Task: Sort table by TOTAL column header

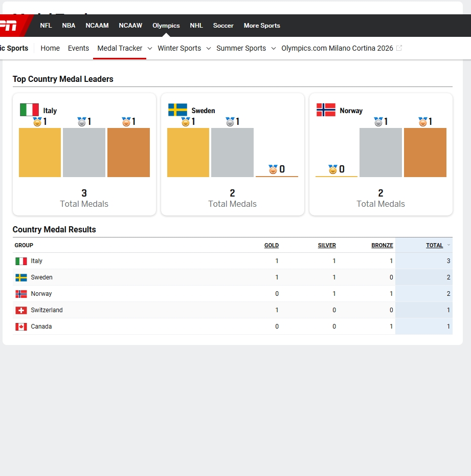Action: (434, 245)
